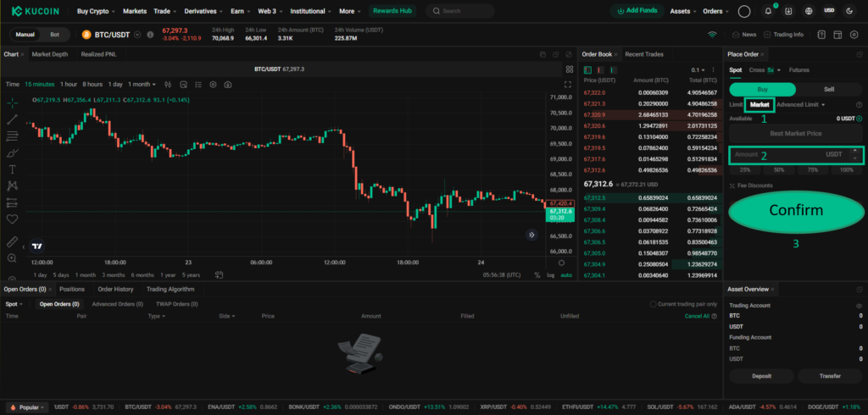Image resolution: width=868 pixels, height=415 pixels.
Task: Expand the Buy Crypto menu
Action: click(x=97, y=11)
